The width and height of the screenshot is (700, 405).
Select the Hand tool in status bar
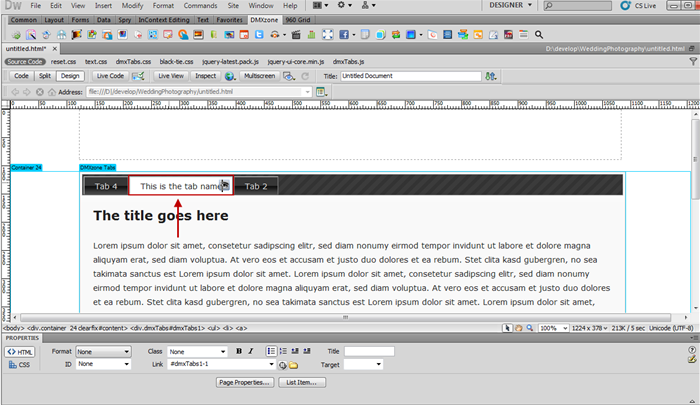coord(520,328)
